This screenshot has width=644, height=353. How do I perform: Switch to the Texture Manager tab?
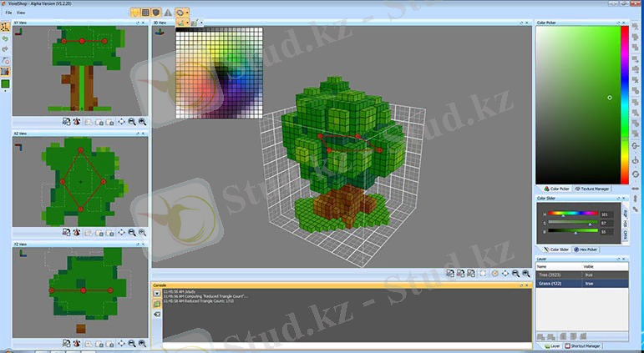[591, 189]
